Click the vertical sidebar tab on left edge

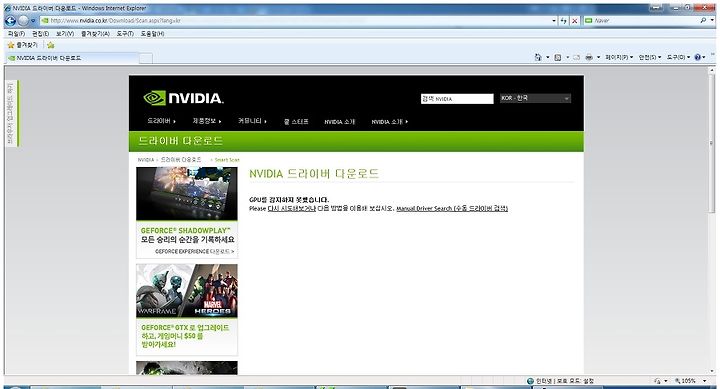click(x=11, y=113)
